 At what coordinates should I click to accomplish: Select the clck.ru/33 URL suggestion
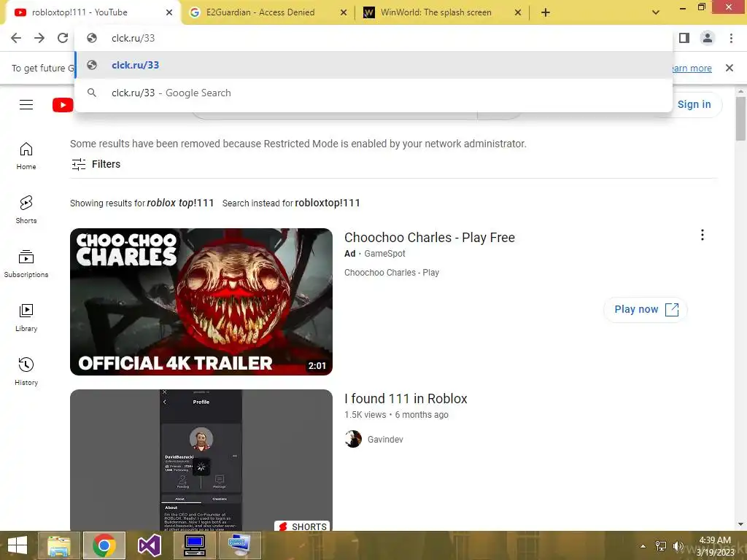point(373,65)
